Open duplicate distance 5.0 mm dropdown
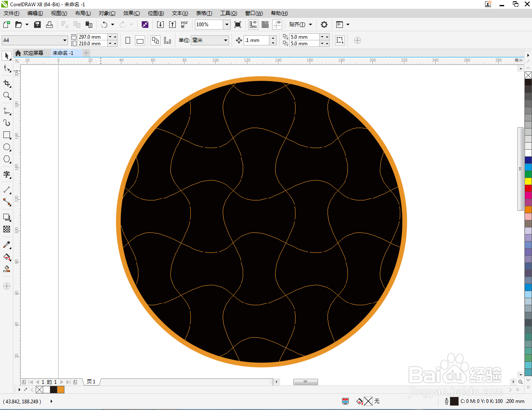The image size is (532, 410). pyautogui.click(x=322, y=37)
